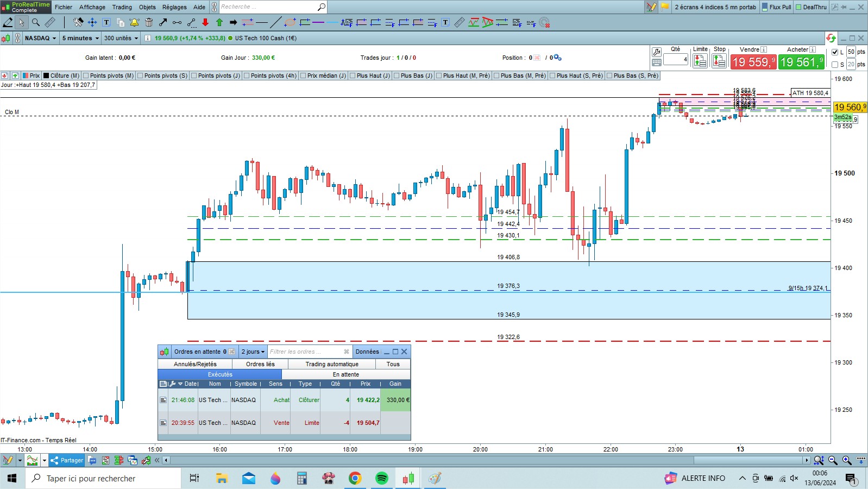
Task: Click the Windows Start button
Action: (12, 478)
